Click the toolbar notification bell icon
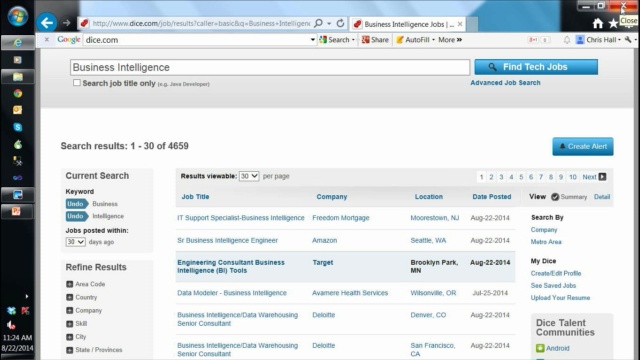This screenshot has height=360, width=640. click(567, 40)
